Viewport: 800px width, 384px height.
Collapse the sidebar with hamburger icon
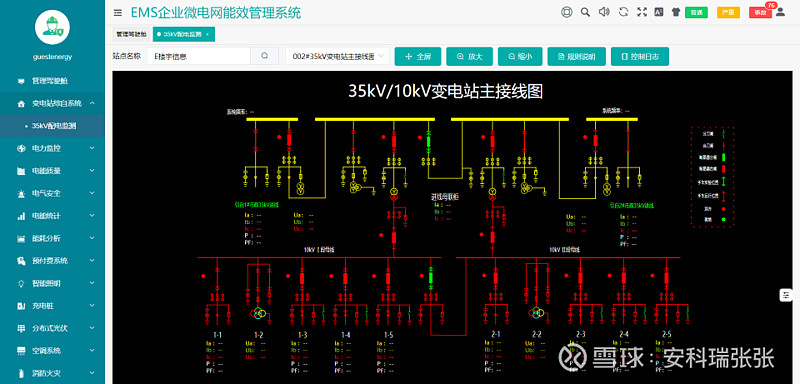point(118,12)
